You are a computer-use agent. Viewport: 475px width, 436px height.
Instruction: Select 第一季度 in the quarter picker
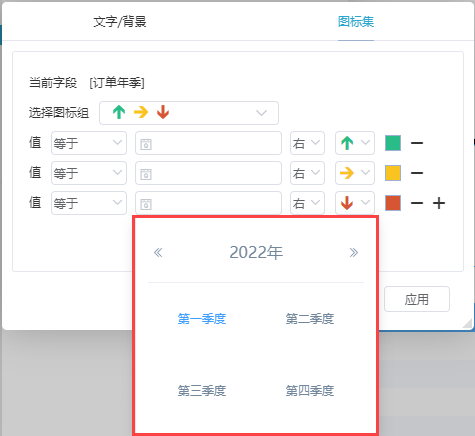[x=202, y=319]
